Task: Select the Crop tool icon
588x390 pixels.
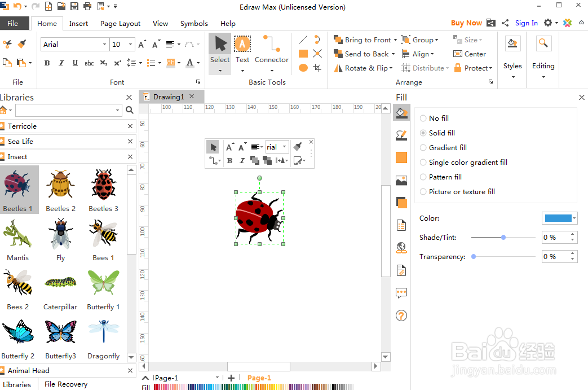Action: (317, 68)
